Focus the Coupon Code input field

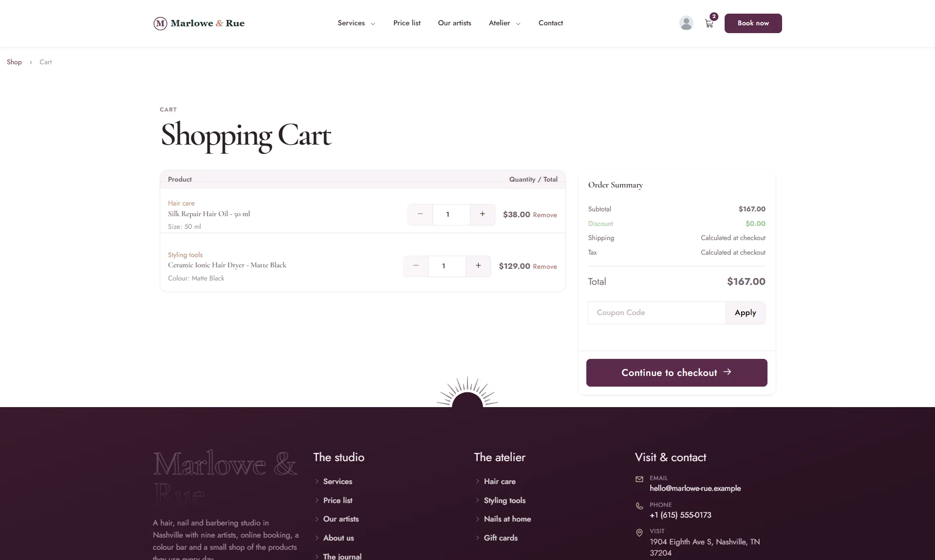click(656, 313)
